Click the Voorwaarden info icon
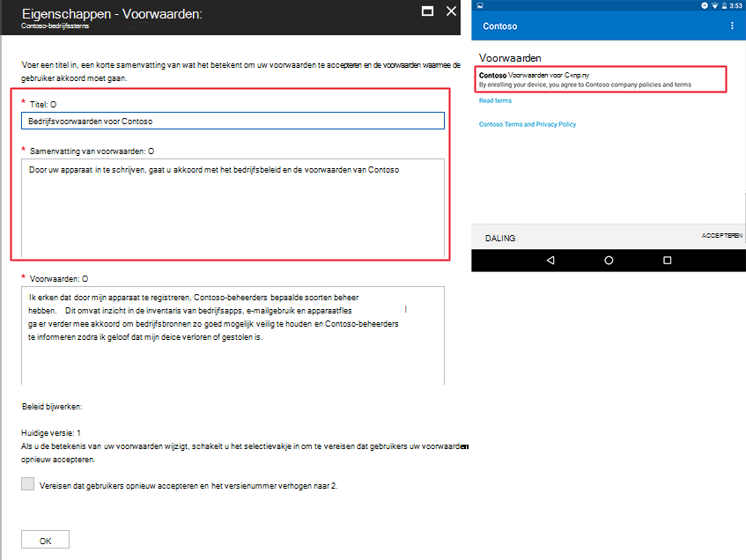Screen dimensions: 746x560 point(85,279)
